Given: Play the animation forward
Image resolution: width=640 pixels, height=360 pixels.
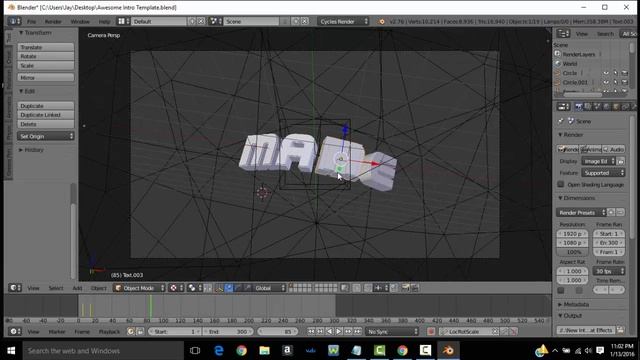Looking at the screenshot, I should [x=339, y=331].
